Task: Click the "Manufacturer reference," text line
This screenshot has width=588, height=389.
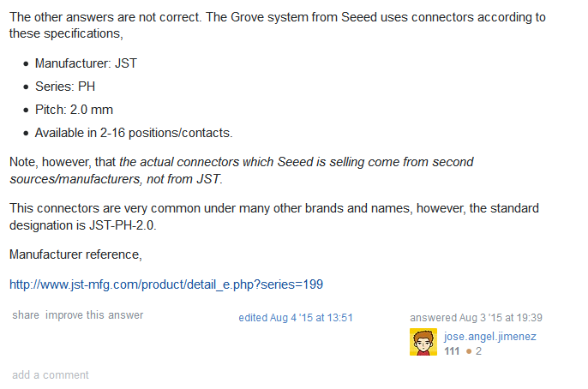Action: [75, 254]
